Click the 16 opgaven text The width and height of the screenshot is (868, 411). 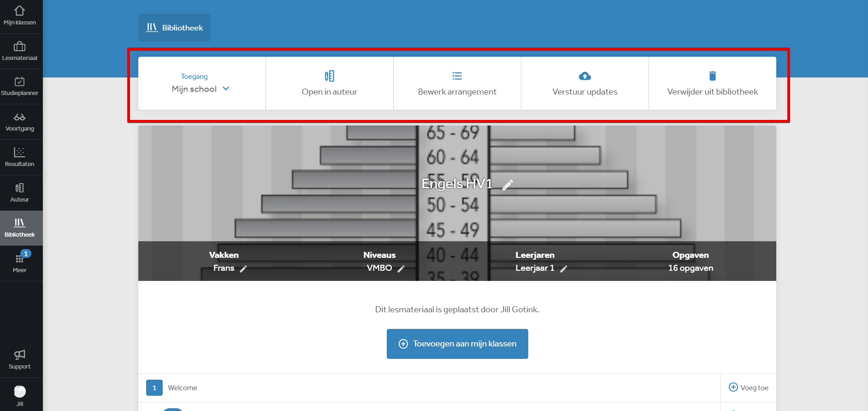(x=691, y=268)
